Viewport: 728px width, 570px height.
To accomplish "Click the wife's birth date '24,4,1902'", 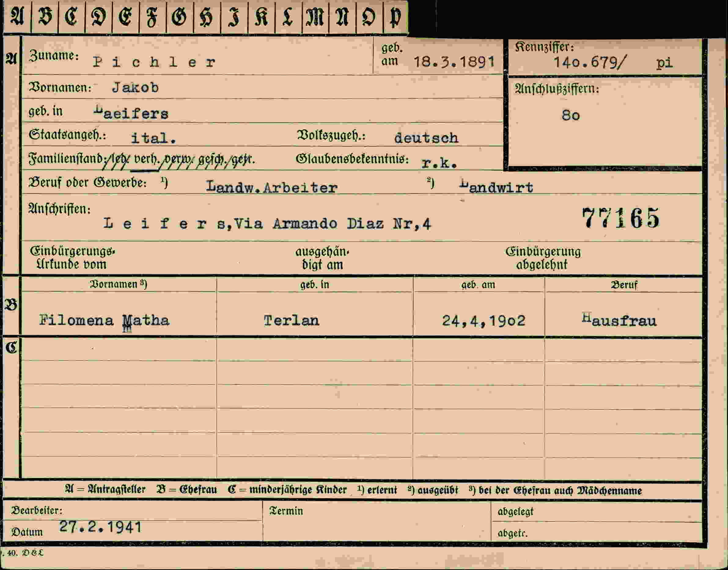I will (x=483, y=321).
